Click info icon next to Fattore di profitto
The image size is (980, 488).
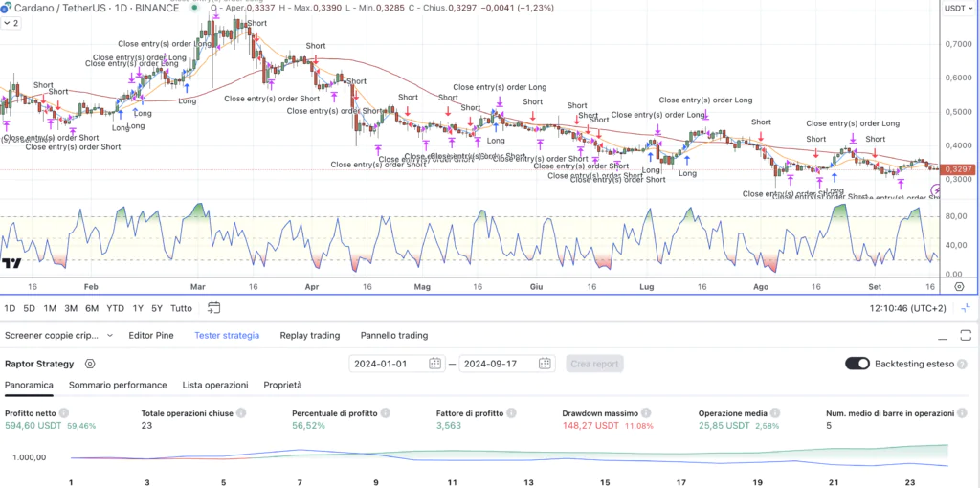point(511,413)
